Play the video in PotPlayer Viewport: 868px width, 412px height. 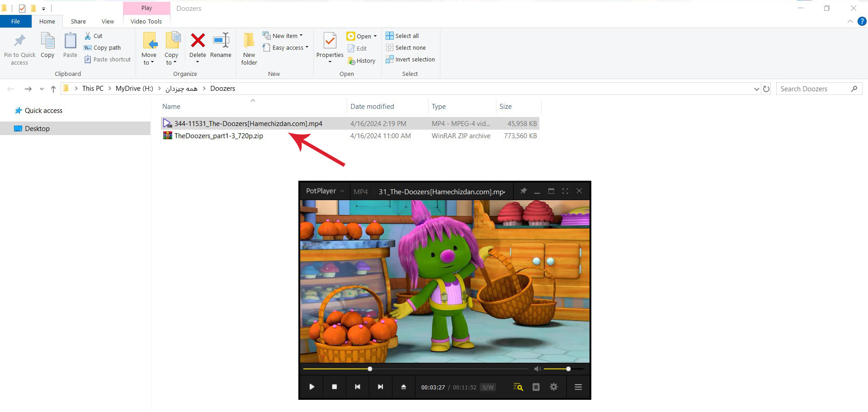(x=311, y=387)
